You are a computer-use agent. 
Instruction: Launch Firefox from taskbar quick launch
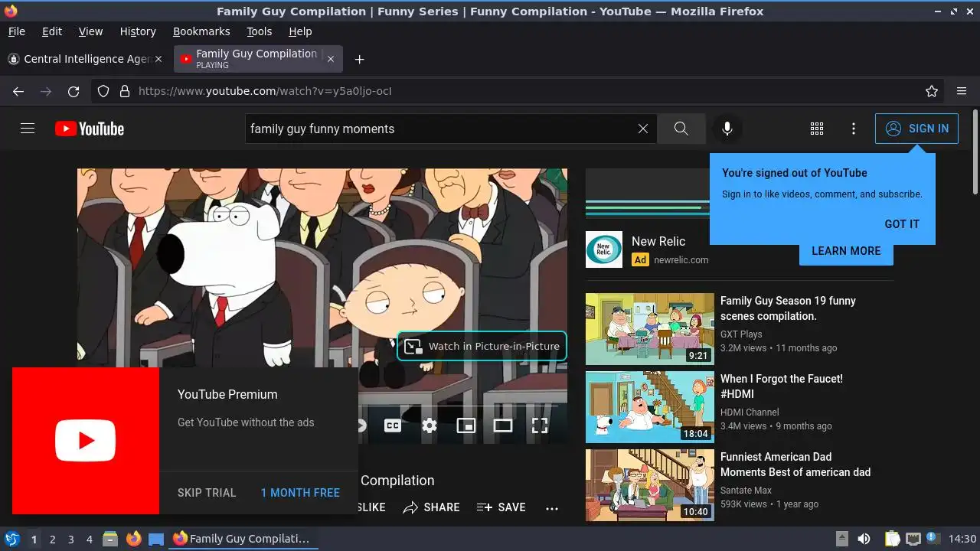tap(133, 539)
